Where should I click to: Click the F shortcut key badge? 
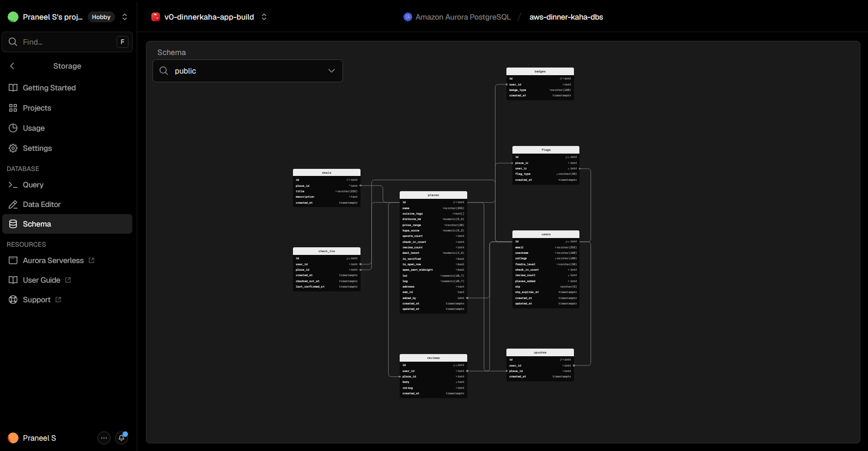click(123, 42)
